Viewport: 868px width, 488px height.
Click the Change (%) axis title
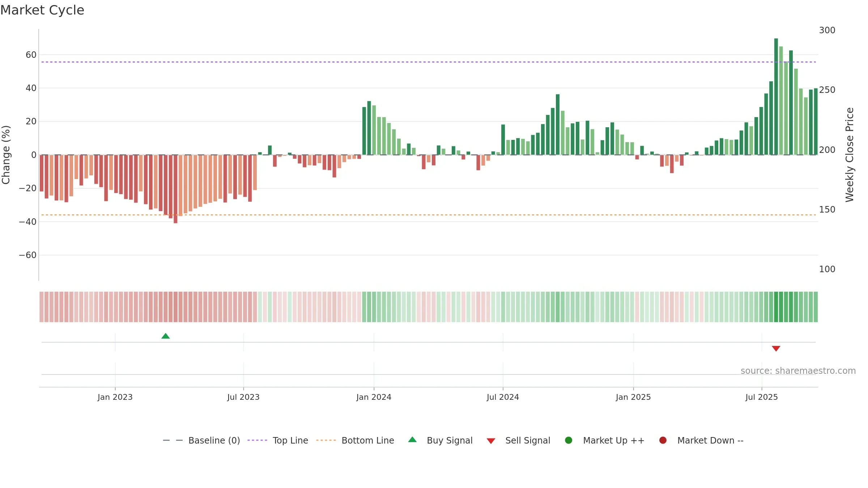click(x=6, y=155)
